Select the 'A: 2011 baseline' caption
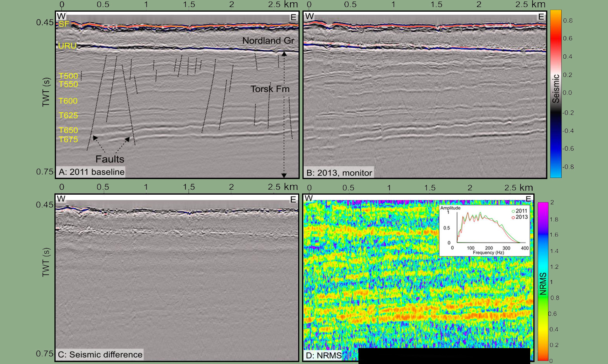Viewport: 608px width, 364px height. [91, 172]
